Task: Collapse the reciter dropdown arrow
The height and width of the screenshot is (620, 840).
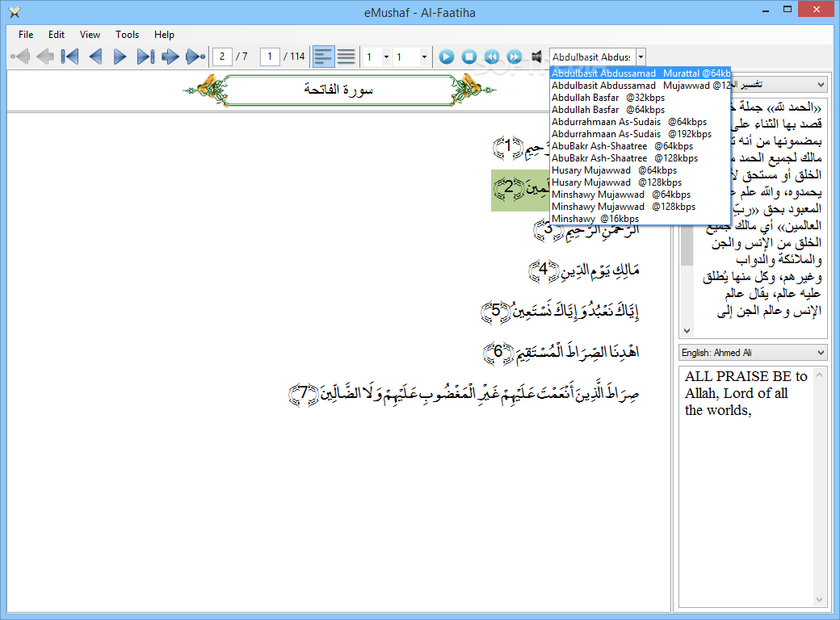Action: coord(640,57)
